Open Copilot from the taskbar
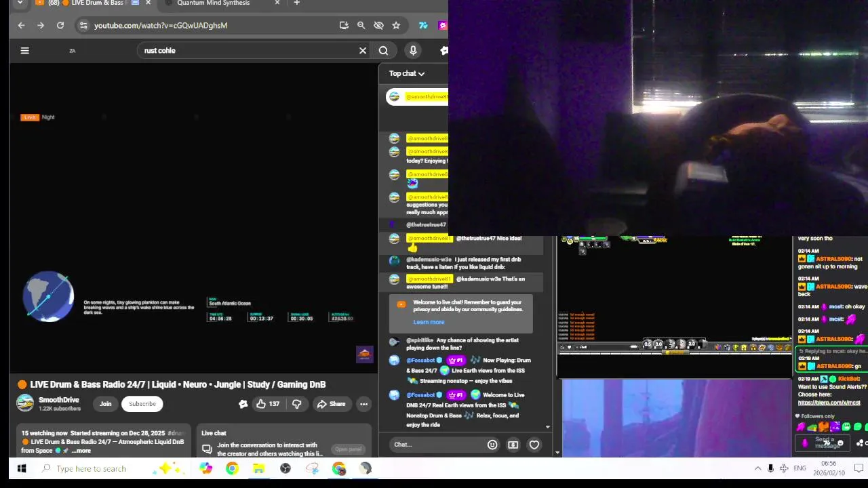 (x=205, y=468)
